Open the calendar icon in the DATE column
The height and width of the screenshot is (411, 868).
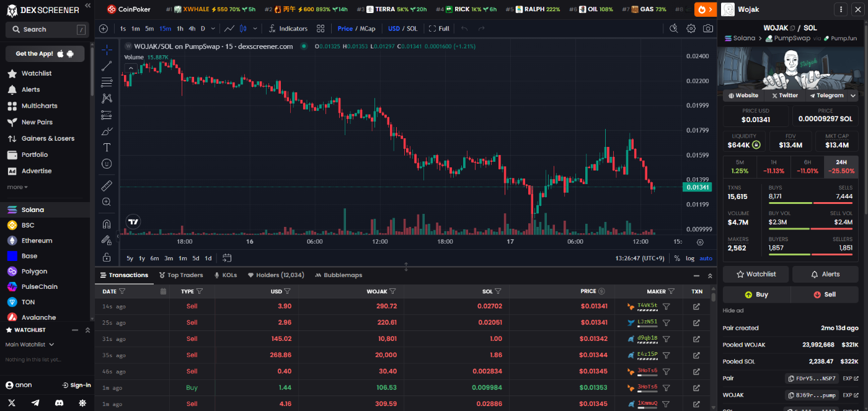pyautogui.click(x=163, y=291)
